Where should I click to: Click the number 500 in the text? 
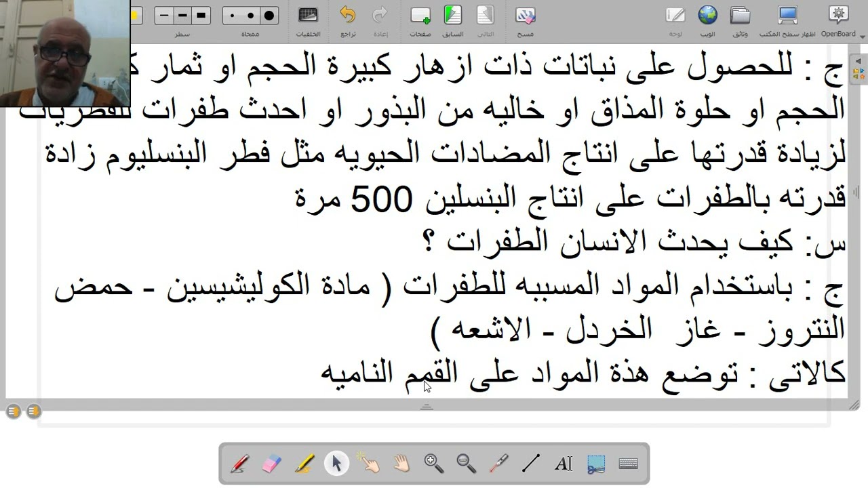click(381, 199)
